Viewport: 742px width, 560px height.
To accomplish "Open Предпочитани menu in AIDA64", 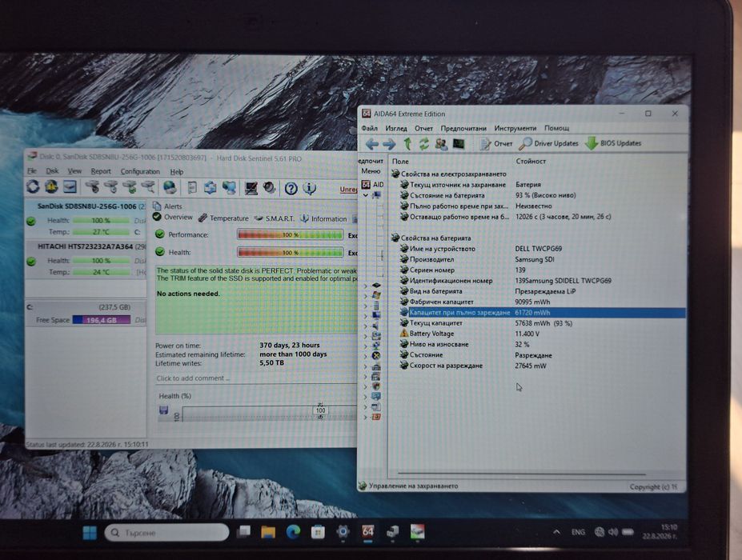I will pos(463,128).
